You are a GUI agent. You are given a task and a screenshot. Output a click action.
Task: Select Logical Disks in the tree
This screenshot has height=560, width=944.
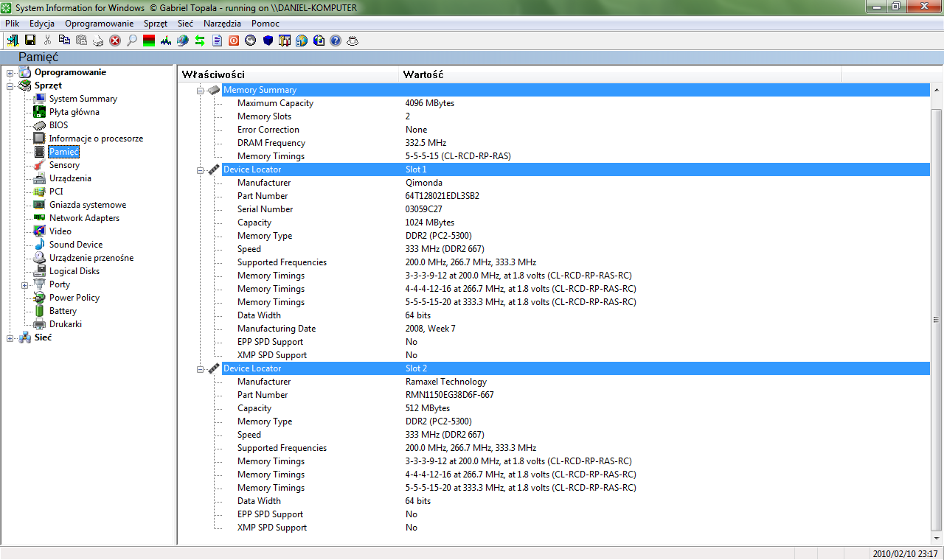[x=74, y=271]
